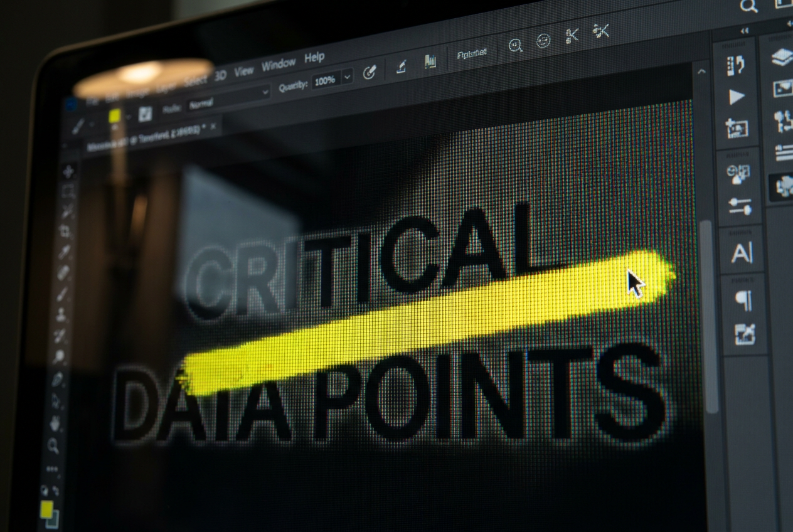Click the search magnifier at the top right
Image resolution: width=793 pixels, height=532 pixels.
pyautogui.click(x=748, y=6)
